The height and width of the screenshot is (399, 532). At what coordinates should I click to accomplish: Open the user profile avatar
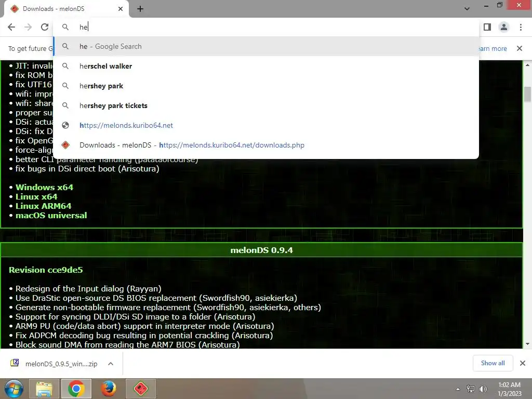(x=504, y=27)
